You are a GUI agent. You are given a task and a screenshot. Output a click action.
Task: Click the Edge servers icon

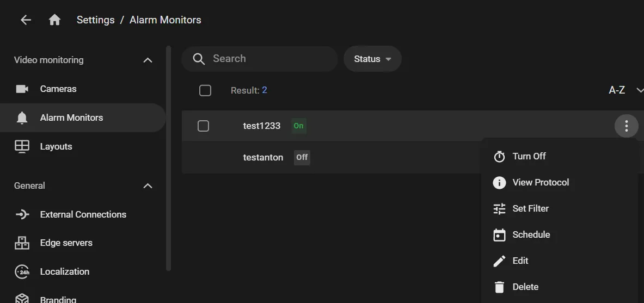(x=22, y=243)
